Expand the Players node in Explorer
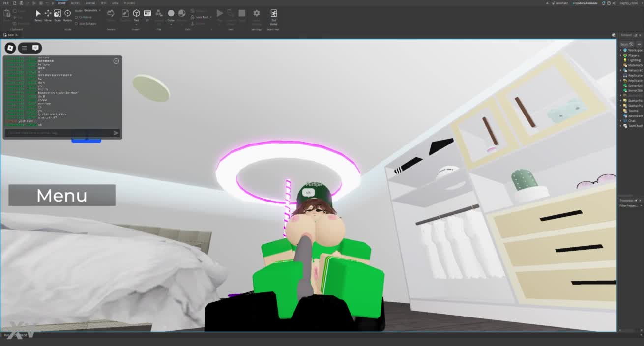Screen dimensions: 644x346 (x=620, y=55)
